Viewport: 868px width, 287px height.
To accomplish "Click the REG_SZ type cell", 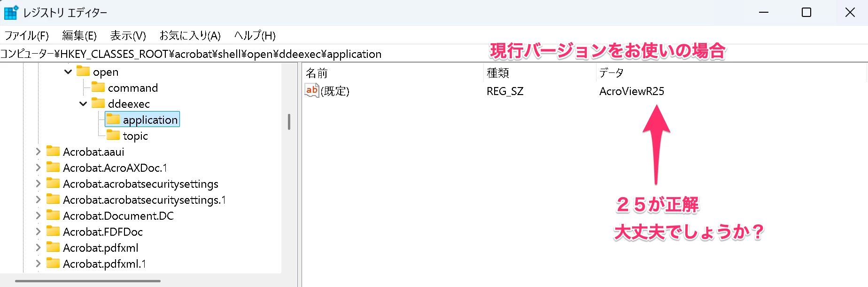I will pos(505,91).
